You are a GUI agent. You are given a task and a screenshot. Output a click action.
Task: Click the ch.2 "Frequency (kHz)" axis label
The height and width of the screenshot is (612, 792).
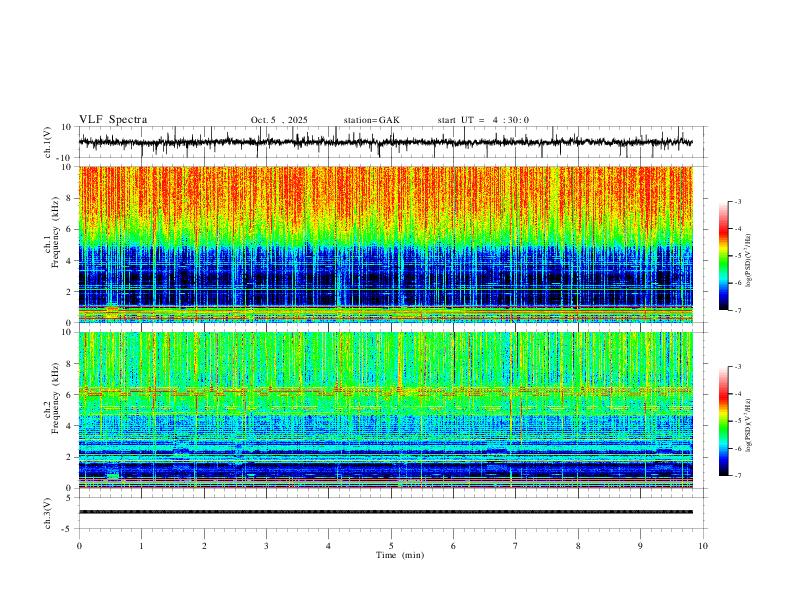55,398
